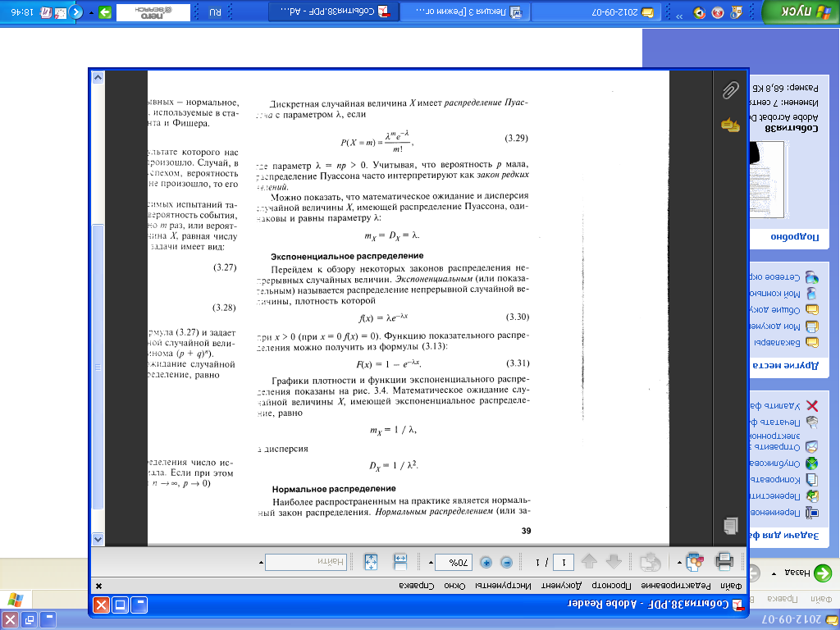Image resolution: width=840 pixels, height=630 pixels.
Task: Open the dropdown arrow next to Назад in Explorer
Action: click(x=774, y=573)
